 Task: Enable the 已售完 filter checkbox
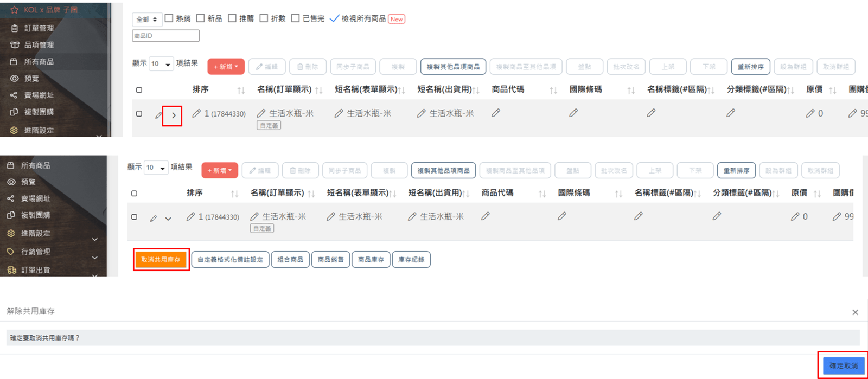tap(295, 18)
